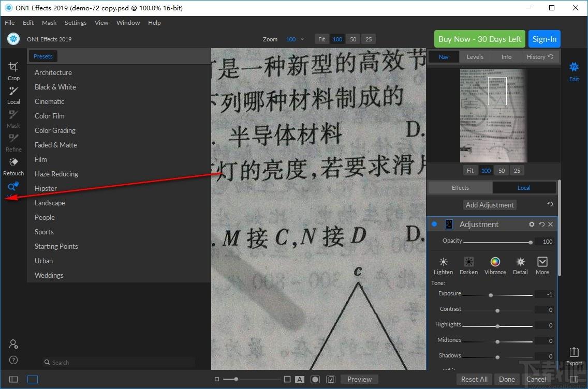Toggle the left panel layout icon
The image size is (588, 389).
(x=13, y=379)
